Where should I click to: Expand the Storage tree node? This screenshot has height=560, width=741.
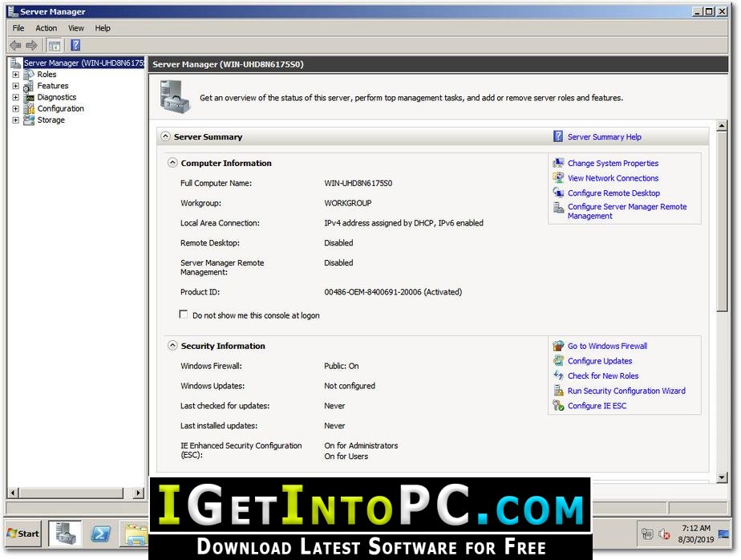(15, 120)
